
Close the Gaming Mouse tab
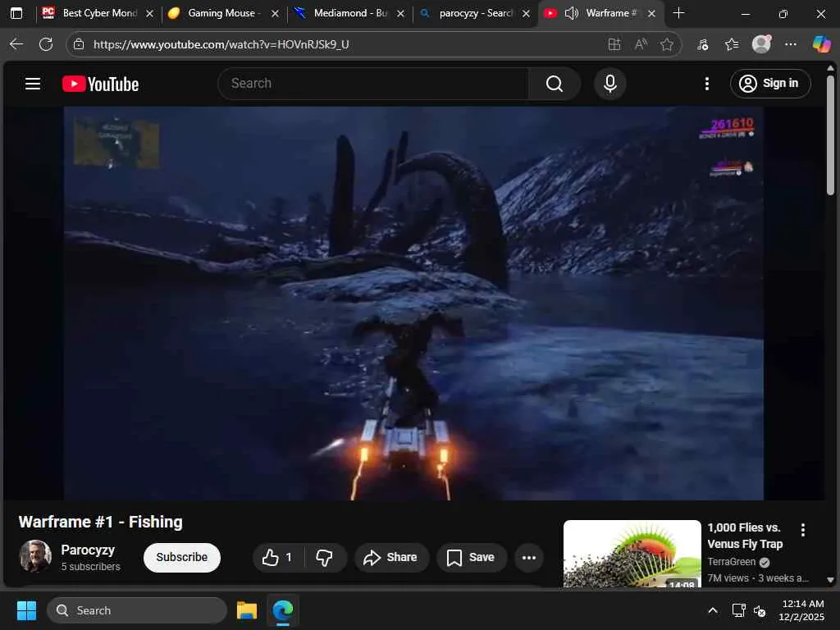coord(275,13)
